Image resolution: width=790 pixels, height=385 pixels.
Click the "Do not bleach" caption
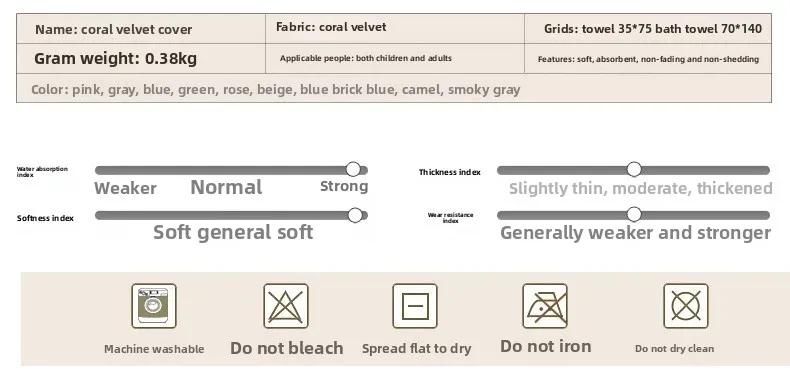(287, 348)
